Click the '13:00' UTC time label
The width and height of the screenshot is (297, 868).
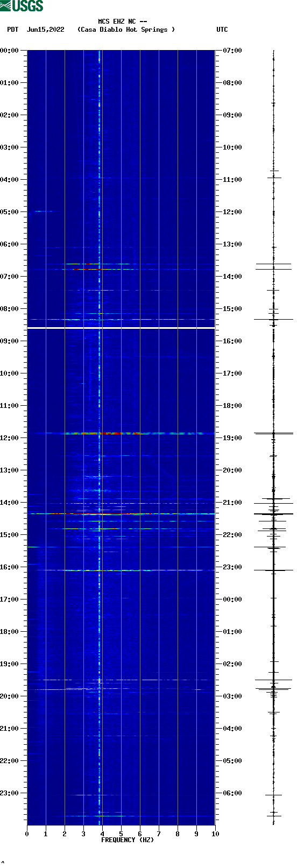(x=232, y=244)
